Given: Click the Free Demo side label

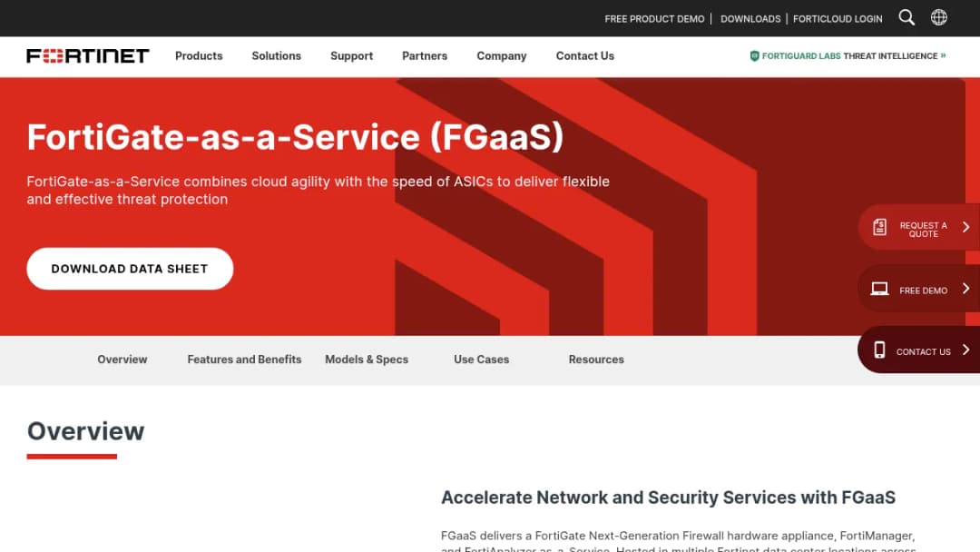Looking at the screenshot, I should pos(923,291).
